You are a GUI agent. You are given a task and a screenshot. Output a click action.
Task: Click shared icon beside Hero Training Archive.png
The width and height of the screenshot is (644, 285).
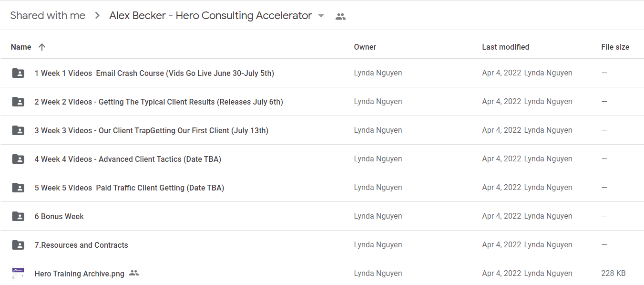coord(134,273)
